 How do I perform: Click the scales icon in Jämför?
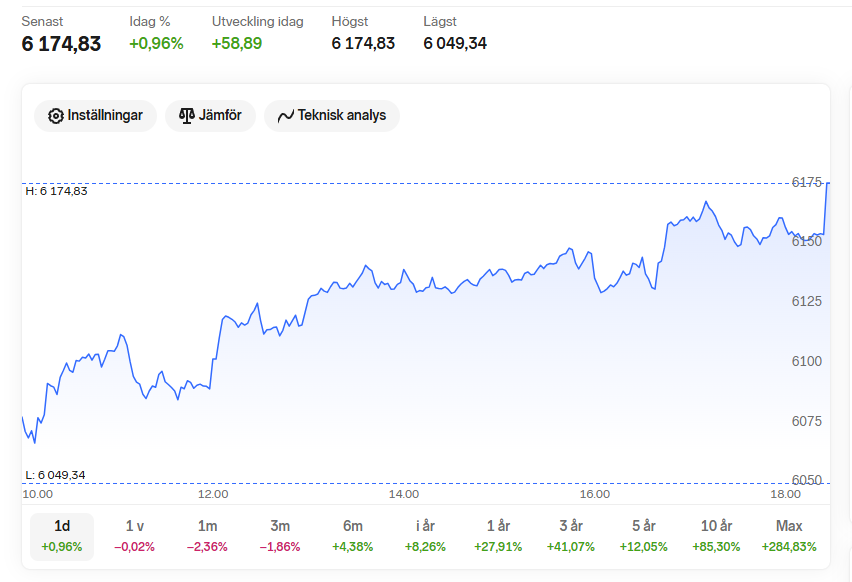coord(186,116)
